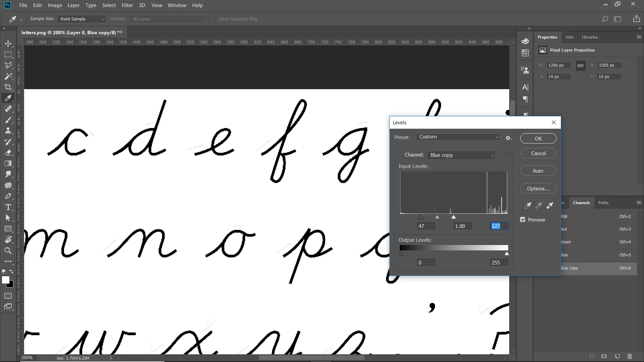Viewport: 644px width, 362px height.
Task: Click the white point eyedropper in Levels
Action: 550,205
